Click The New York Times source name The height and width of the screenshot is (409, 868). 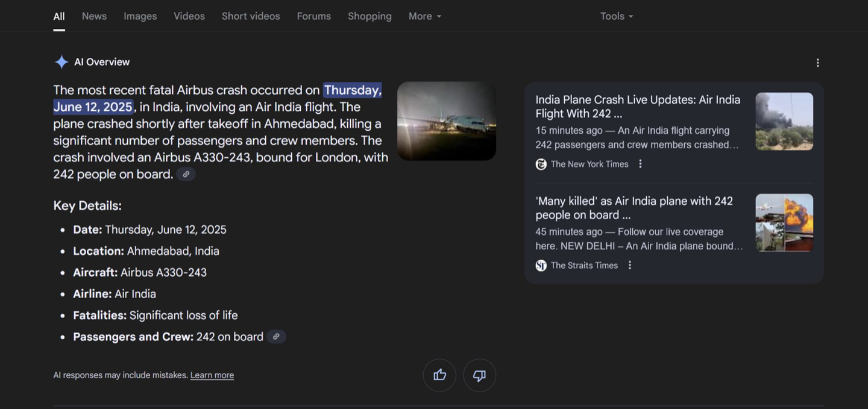pos(590,164)
